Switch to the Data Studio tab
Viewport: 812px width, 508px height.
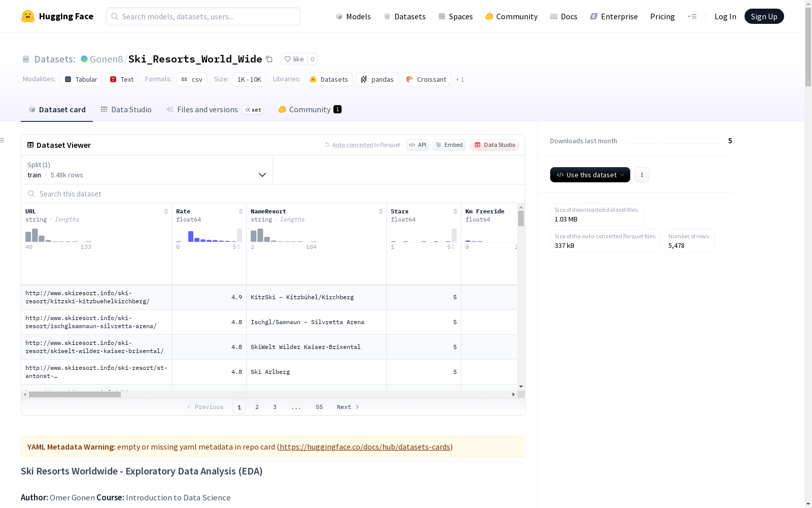126,109
